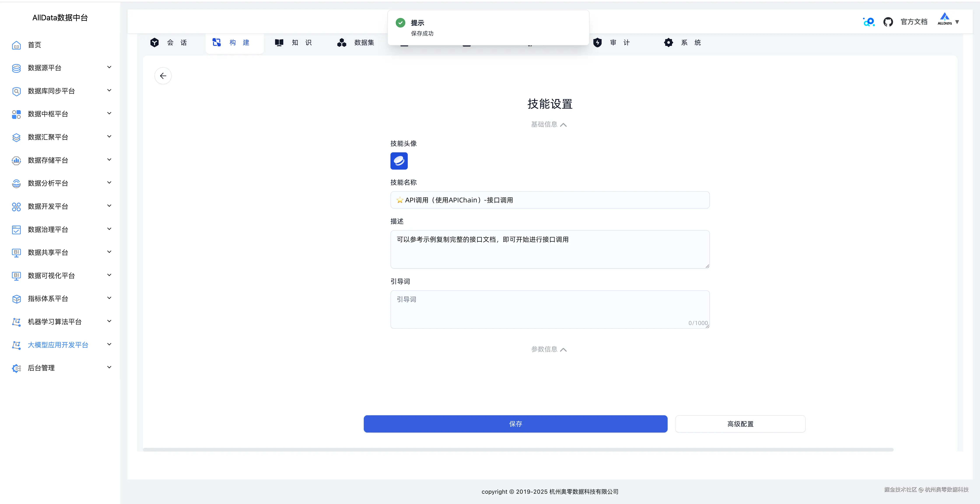The width and height of the screenshot is (980, 504).
Task: Click the 首页 home icon
Action: point(16,45)
